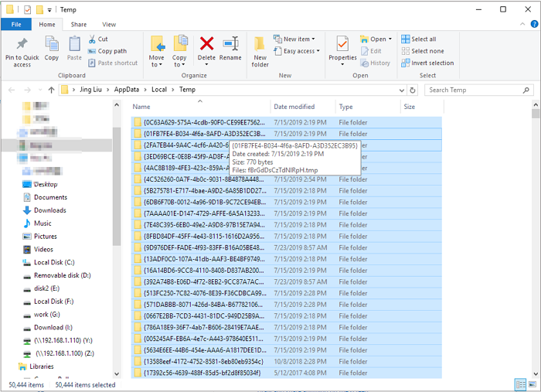Click the Pin to Quick access icon
Image resolution: width=541 pixels, height=392 pixels.
coord(22,45)
